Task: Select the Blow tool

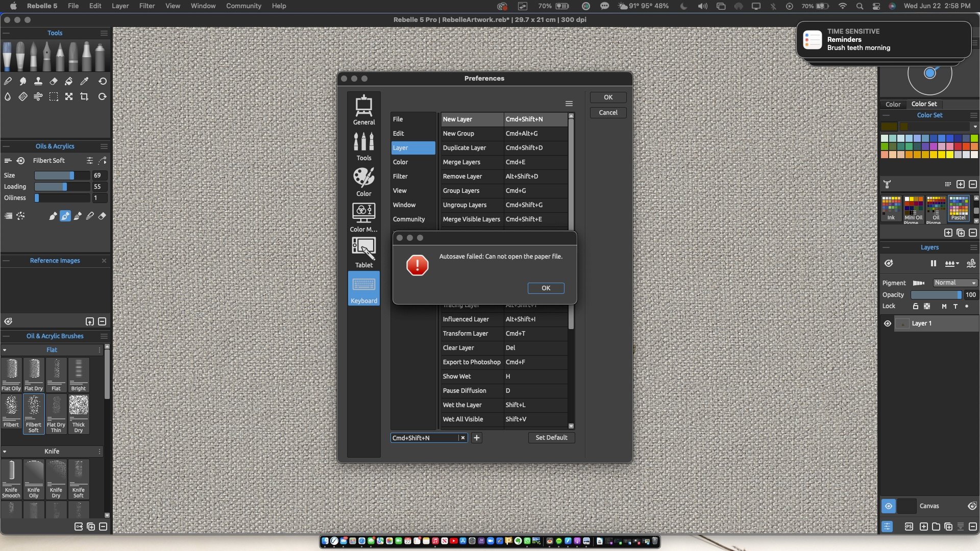Action: (38, 96)
